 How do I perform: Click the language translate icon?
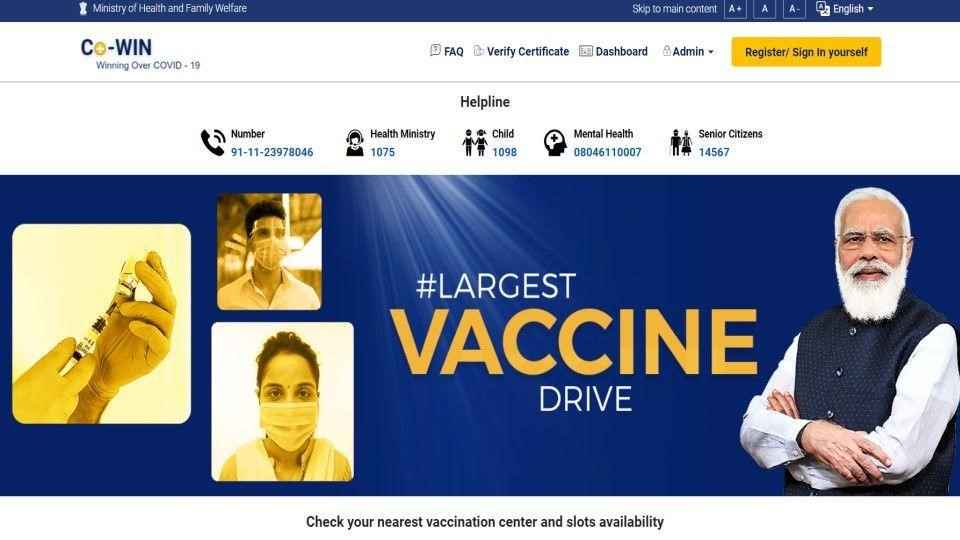823,9
